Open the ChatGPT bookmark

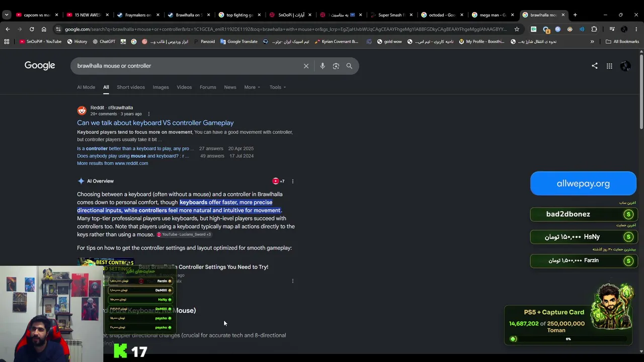pos(104,42)
